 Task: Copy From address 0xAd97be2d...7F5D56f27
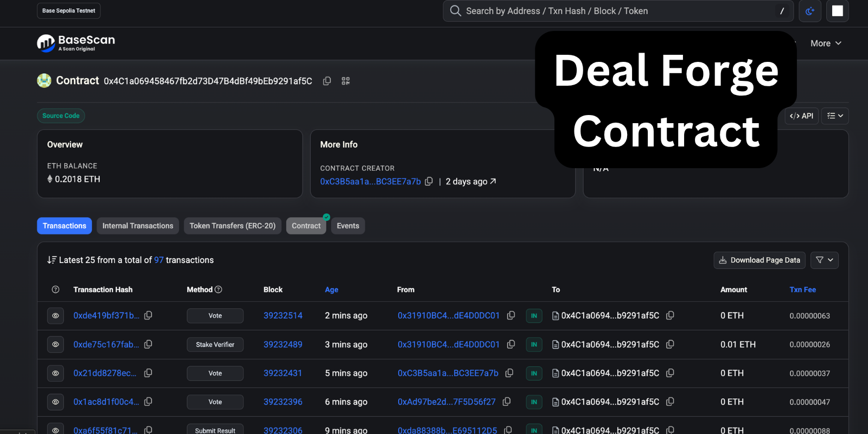pyautogui.click(x=507, y=401)
